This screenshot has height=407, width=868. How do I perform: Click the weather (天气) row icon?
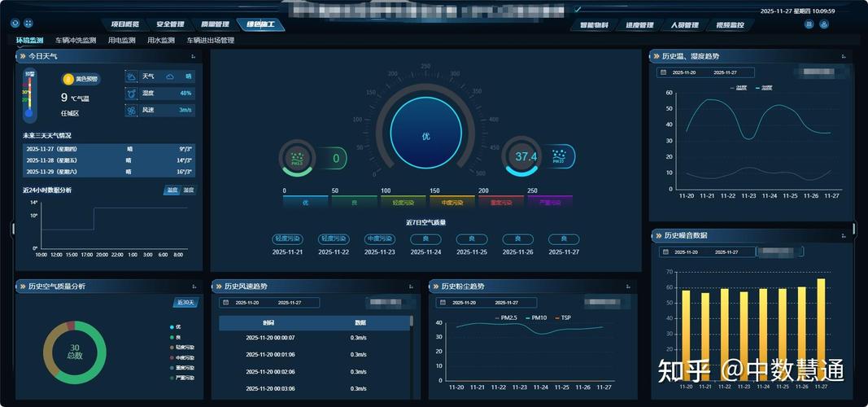click(132, 77)
